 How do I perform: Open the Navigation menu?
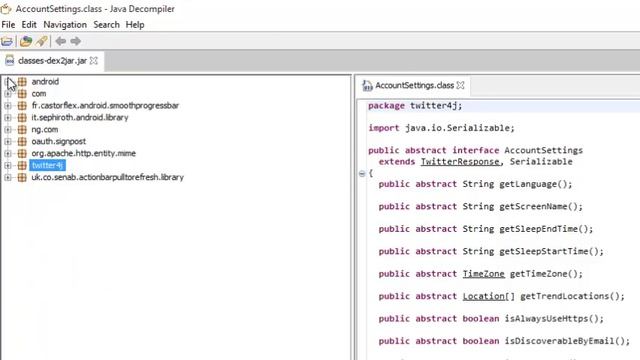point(65,24)
